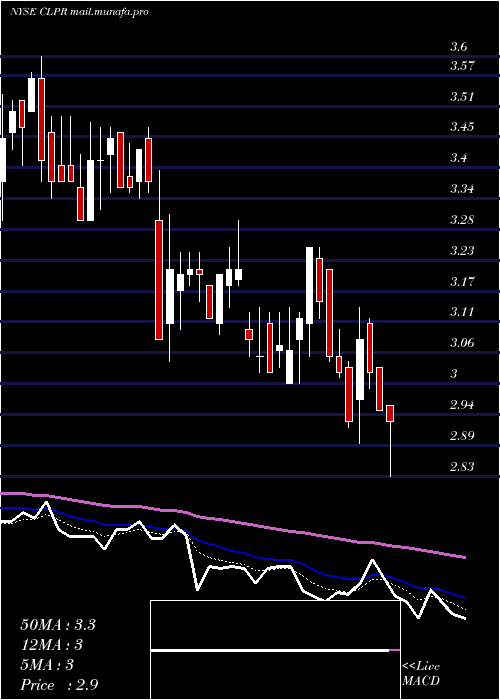Click the 3.4 price axis label
Screen dimensions: 500x700
click(458, 158)
